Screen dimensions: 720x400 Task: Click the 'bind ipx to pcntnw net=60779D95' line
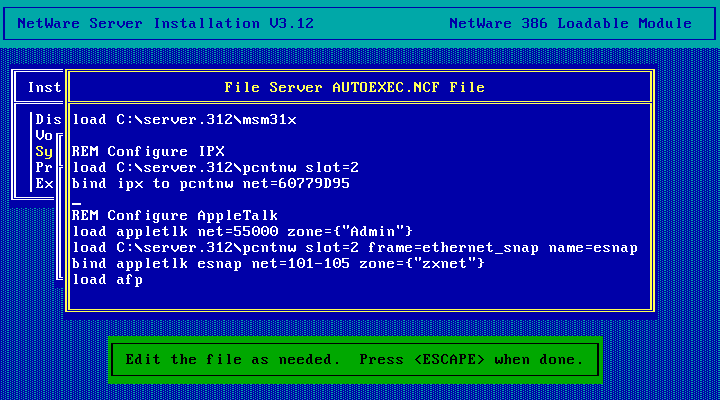pyautogui.click(x=211, y=184)
